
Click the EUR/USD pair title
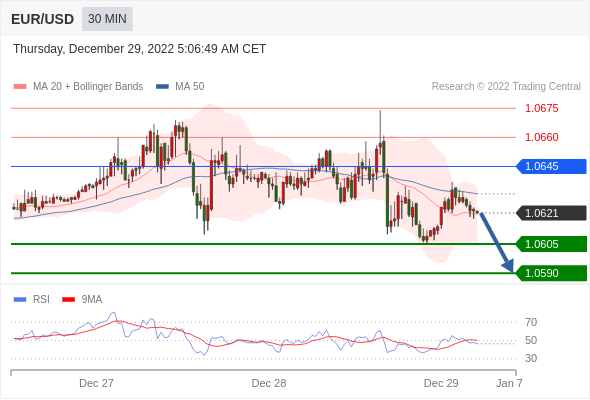coord(43,19)
